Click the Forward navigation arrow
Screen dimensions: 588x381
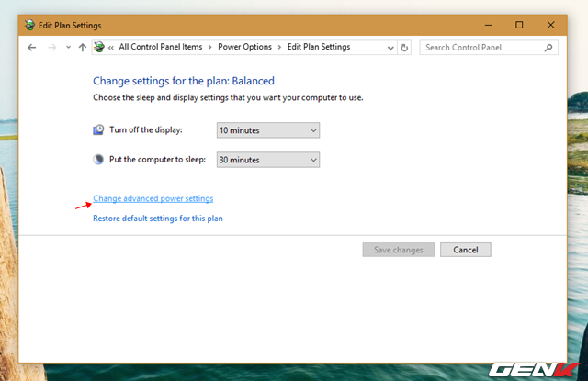pos(52,48)
